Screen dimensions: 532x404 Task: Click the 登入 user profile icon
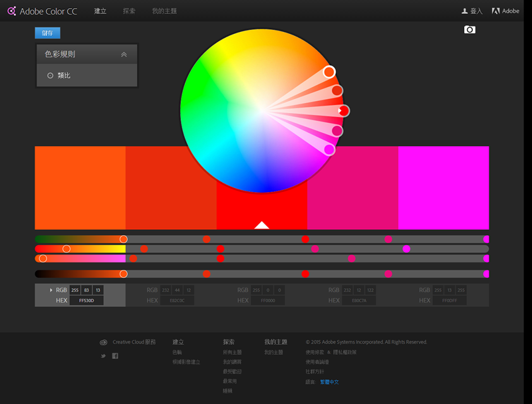pos(465,11)
